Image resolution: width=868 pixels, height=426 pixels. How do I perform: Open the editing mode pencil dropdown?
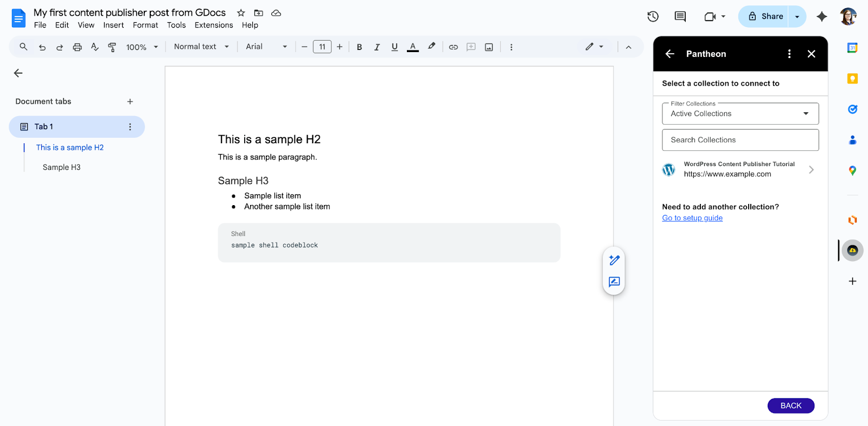click(595, 47)
